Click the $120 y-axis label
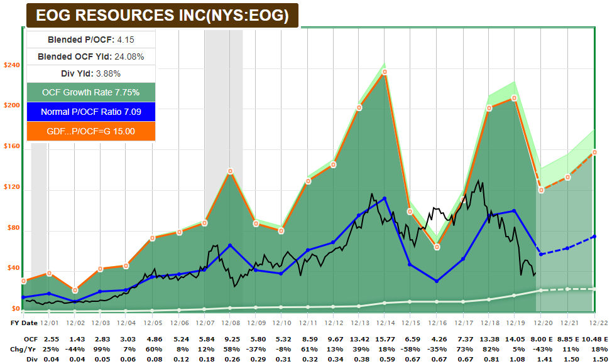The height and width of the screenshot is (364, 612). pyautogui.click(x=12, y=186)
